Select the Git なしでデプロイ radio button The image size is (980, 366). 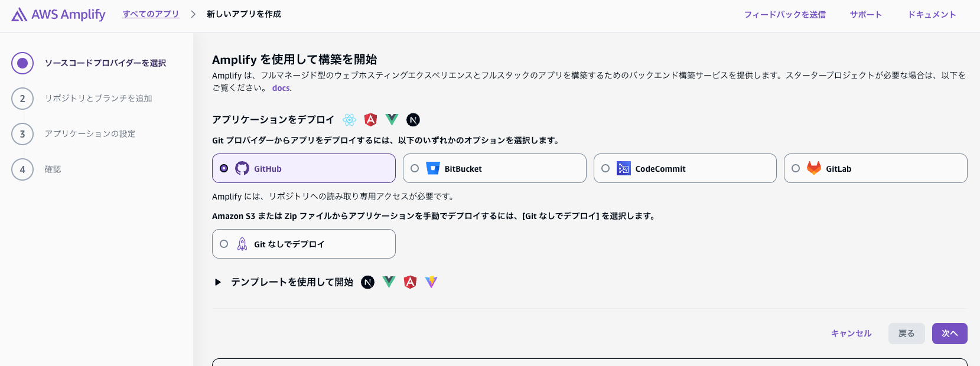[x=224, y=243]
